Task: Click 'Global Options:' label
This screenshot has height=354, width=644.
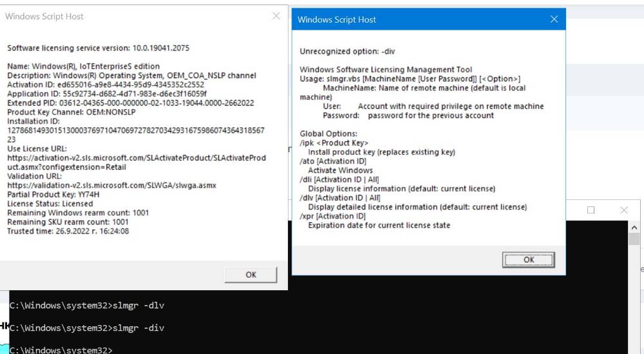Action: pos(328,133)
